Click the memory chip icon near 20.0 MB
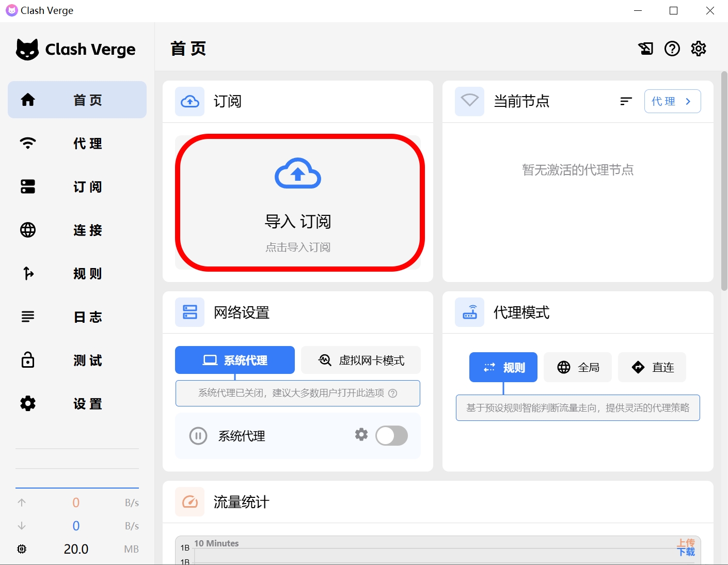Screen dimensions: 728x565 pyautogui.click(x=22, y=549)
